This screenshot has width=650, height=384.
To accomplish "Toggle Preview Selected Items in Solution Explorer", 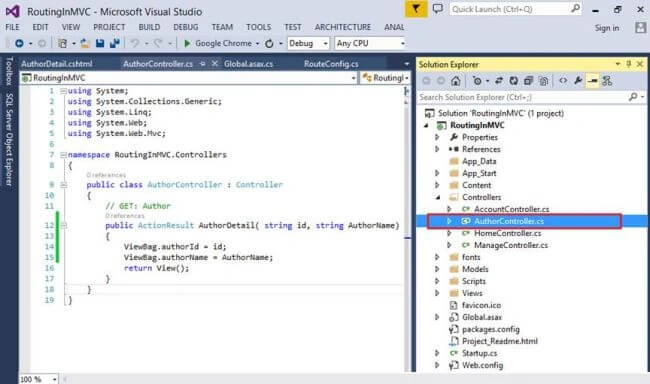I will click(x=593, y=81).
